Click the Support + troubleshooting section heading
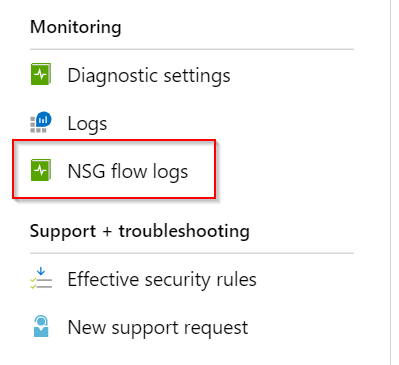399x365 pixels. 140,231
